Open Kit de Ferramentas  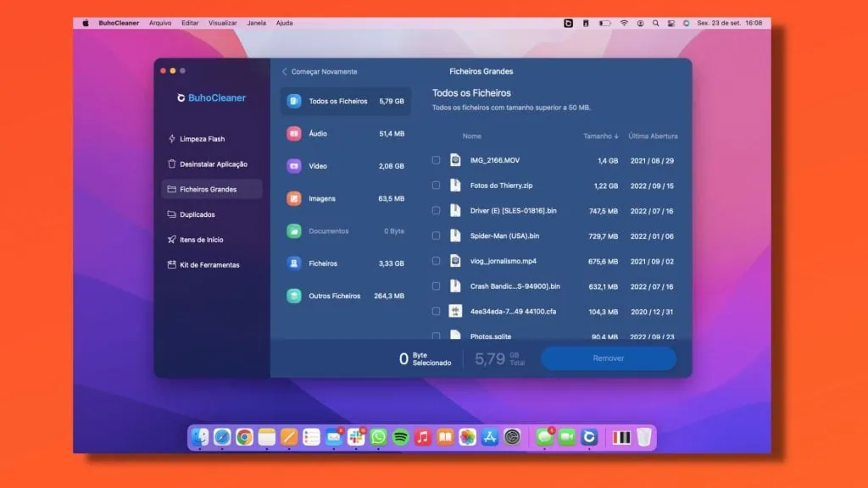209,265
